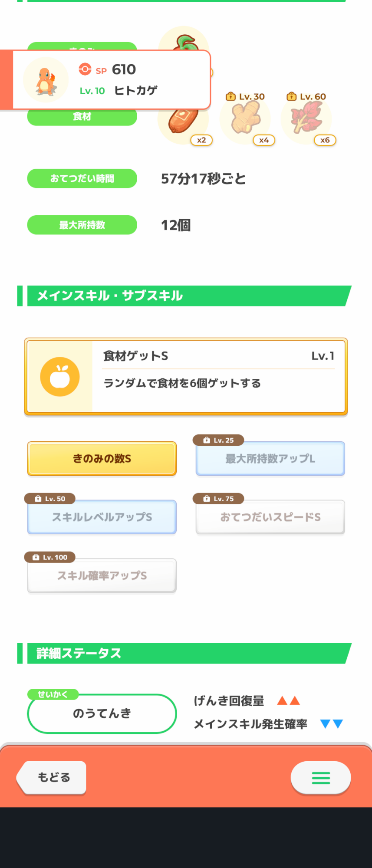This screenshot has height=868, width=372.
Task: Open the hamburger menu
Action: [321, 778]
